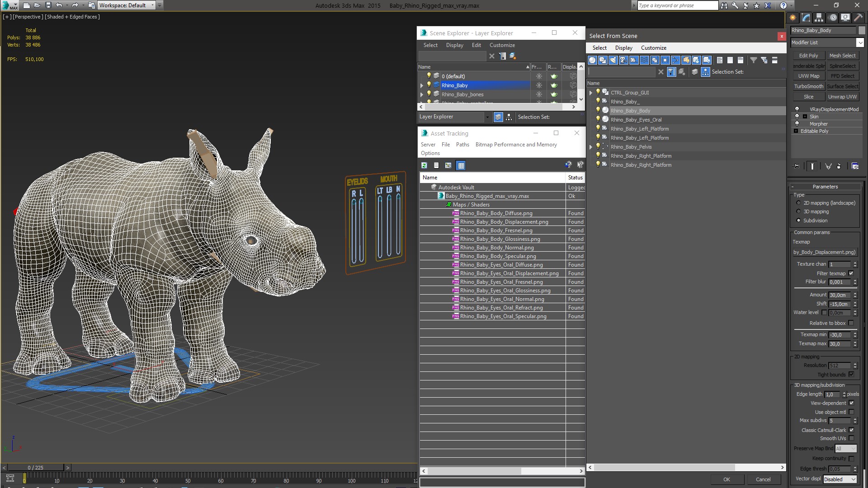Toggle Filter texmap checkbox
868x488 pixels.
pyautogui.click(x=851, y=273)
